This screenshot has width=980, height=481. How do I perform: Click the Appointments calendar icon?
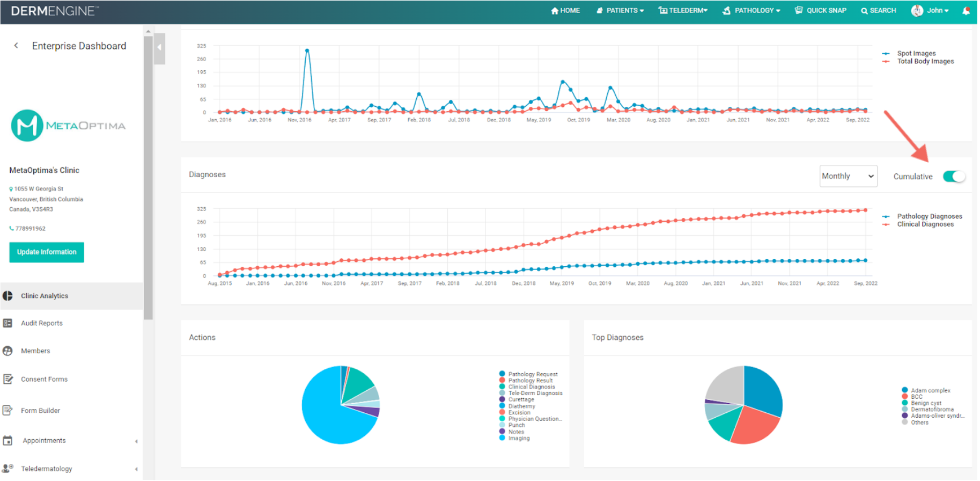click(8, 441)
